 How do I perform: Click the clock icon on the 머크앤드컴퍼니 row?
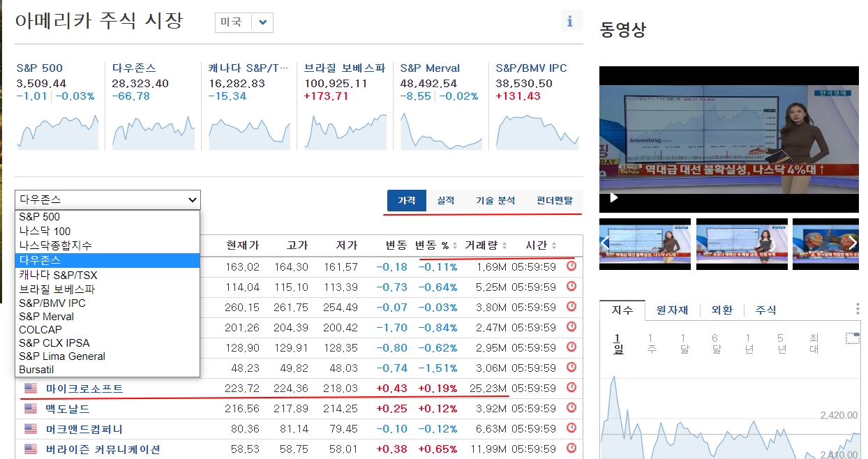pos(571,428)
